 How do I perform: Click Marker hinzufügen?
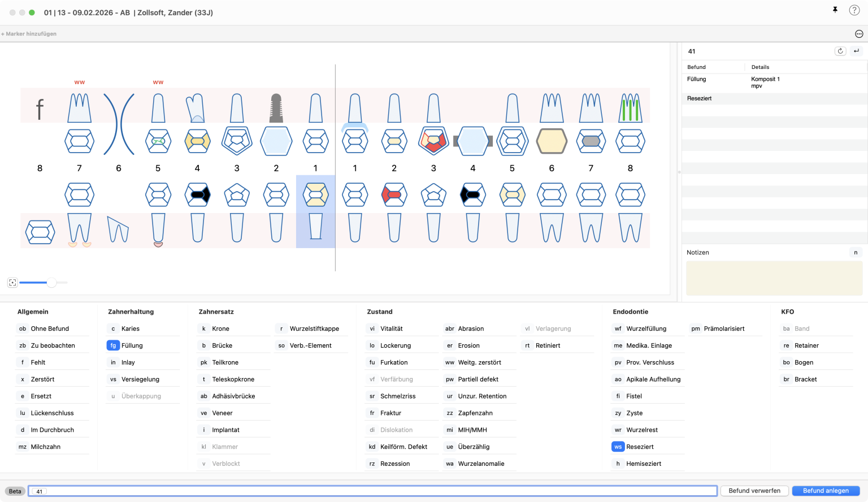[x=29, y=34]
